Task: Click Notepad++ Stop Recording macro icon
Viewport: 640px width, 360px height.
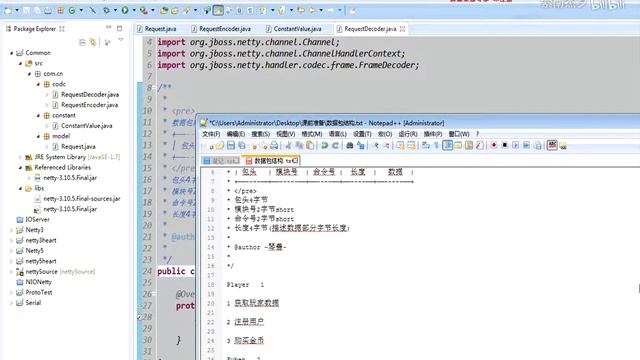Action: [x=504, y=145]
